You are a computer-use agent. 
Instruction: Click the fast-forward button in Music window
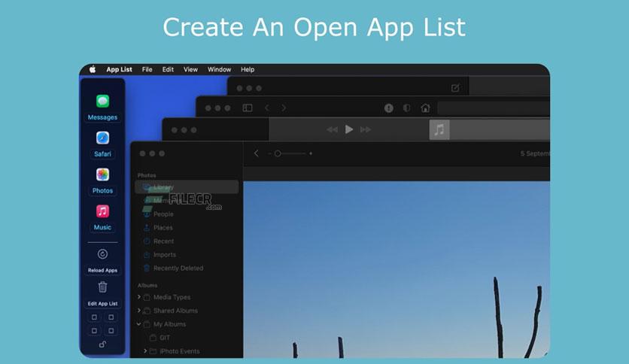[x=366, y=129]
